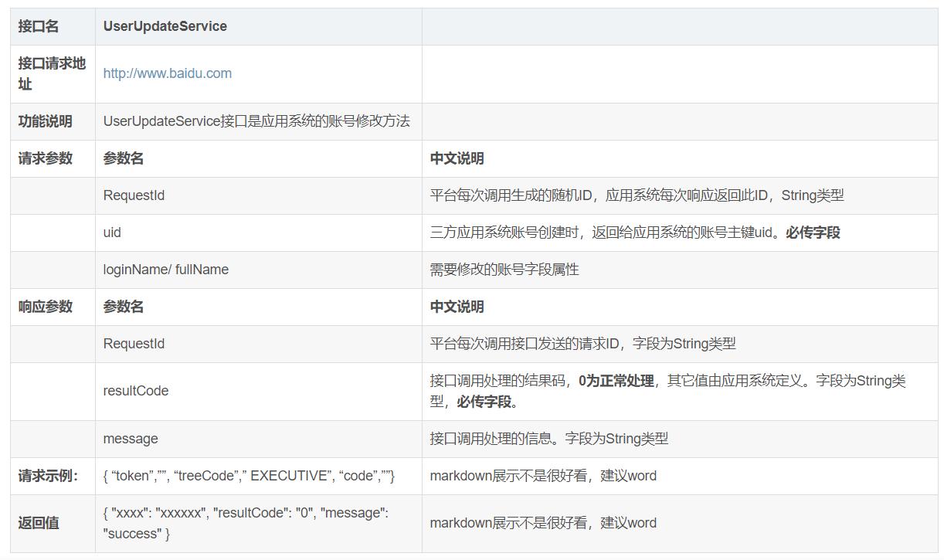Click the message parameter cell
This screenshot has width=944, height=560.
130,439
